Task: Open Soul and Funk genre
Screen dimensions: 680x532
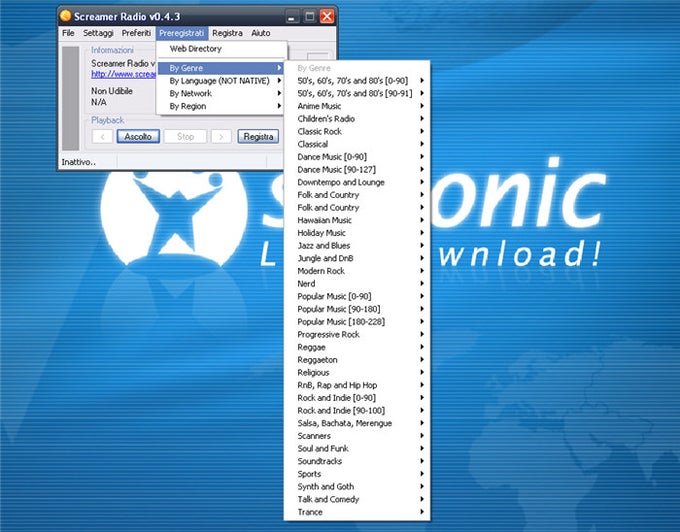Action: coord(357,448)
